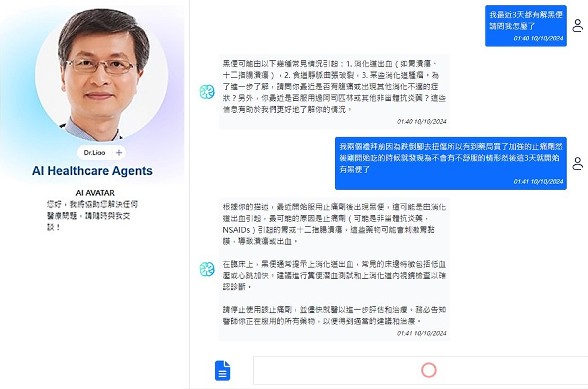Click the AI brain icon beside first reply
The height and width of the screenshot is (389, 588).
click(x=207, y=92)
